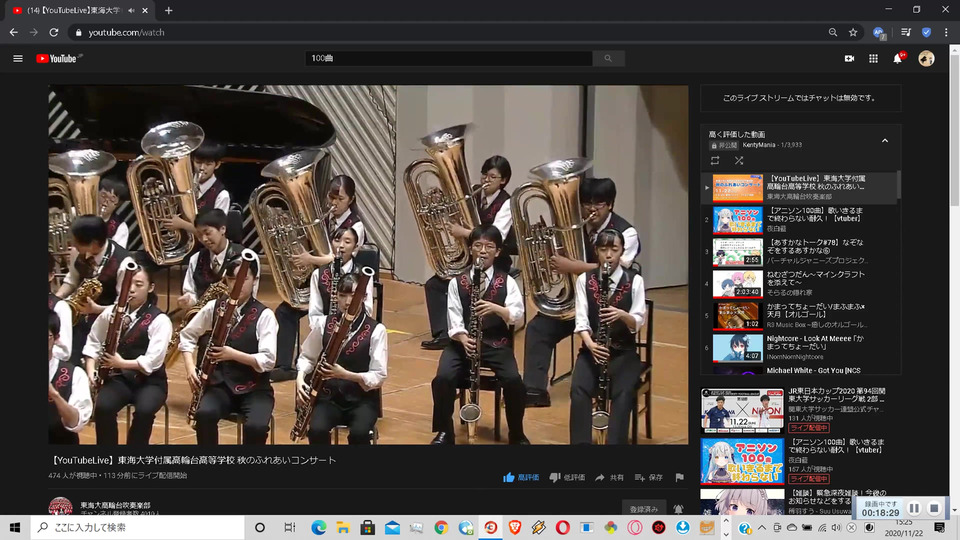
Task: Toggle playlist loop
Action: pos(715,160)
